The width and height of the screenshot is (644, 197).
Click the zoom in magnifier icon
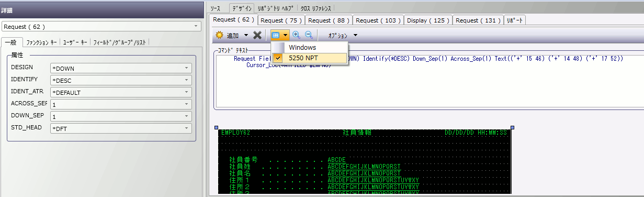tap(296, 35)
